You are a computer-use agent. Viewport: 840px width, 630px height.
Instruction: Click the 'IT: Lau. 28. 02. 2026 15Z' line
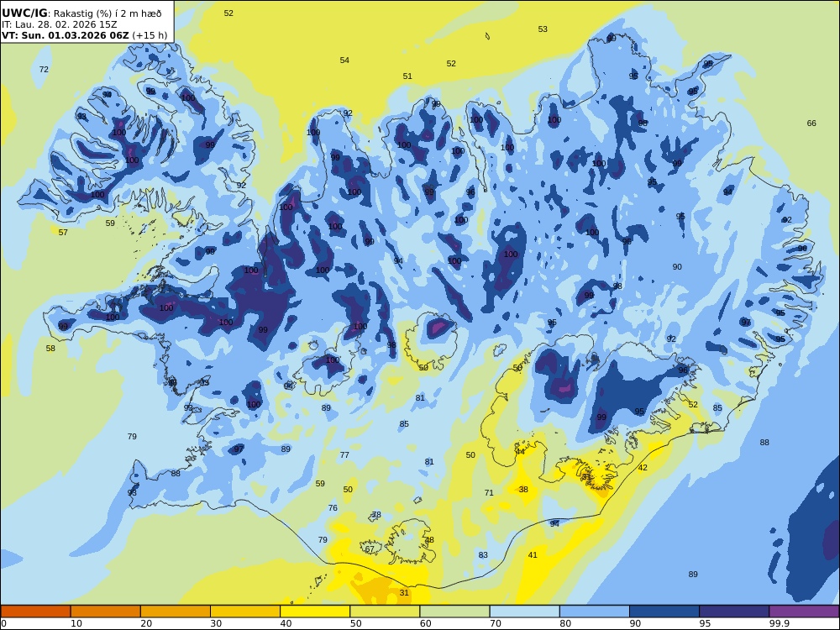tap(59, 24)
